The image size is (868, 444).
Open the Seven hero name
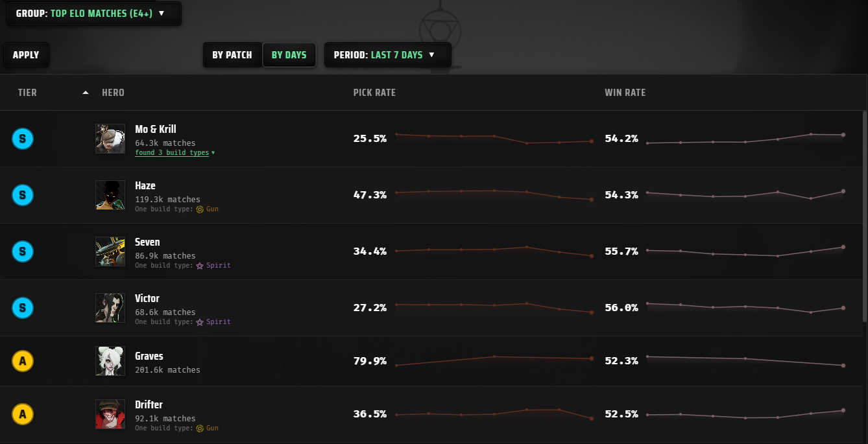(x=147, y=242)
